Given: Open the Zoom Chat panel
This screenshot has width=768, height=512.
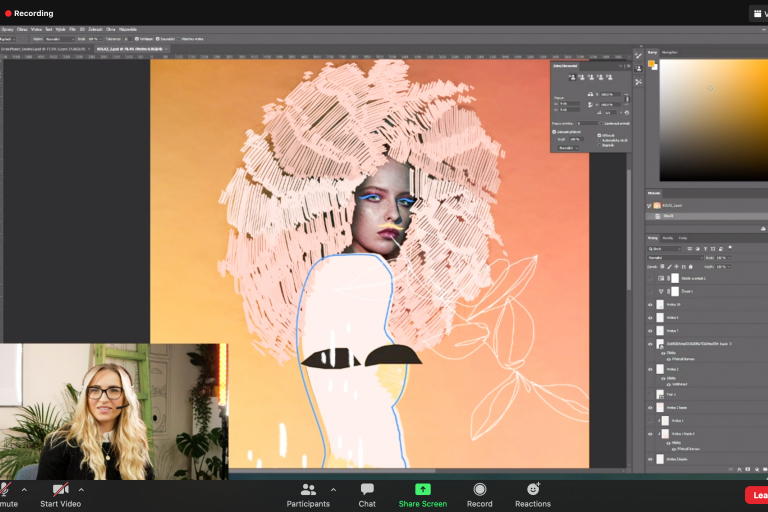Looking at the screenshot, I should (367, 489).
